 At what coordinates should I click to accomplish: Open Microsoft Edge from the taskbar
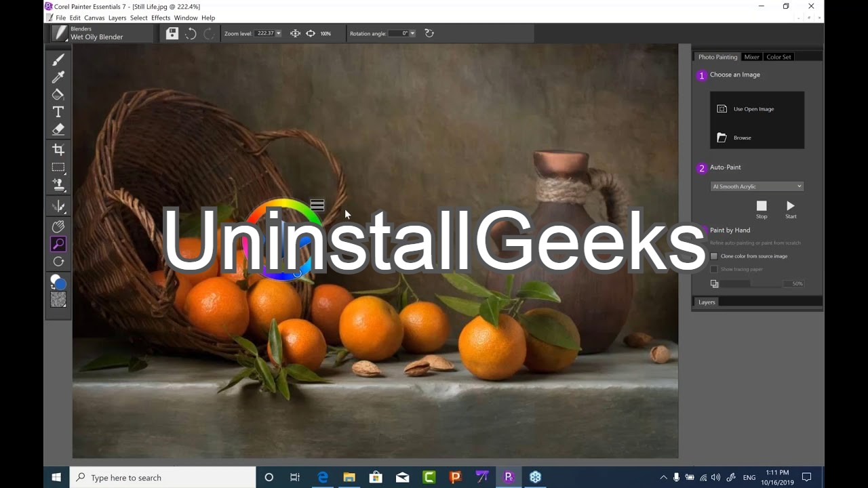click(x=322, y=477)
